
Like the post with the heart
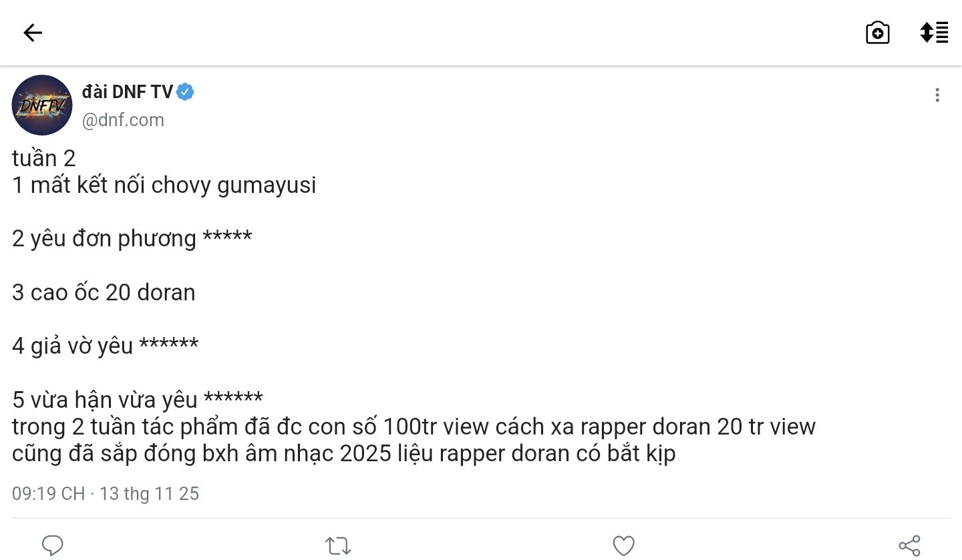(623, 546)
